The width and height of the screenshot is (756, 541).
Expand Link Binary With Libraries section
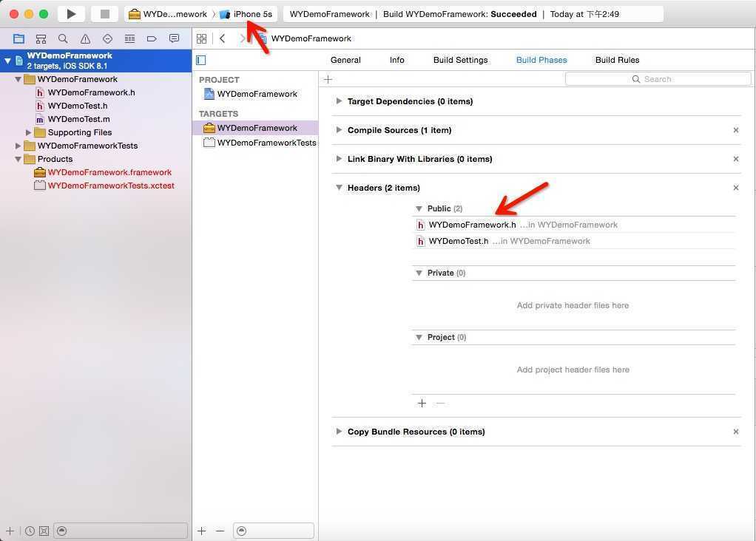[x=339, y=159]
